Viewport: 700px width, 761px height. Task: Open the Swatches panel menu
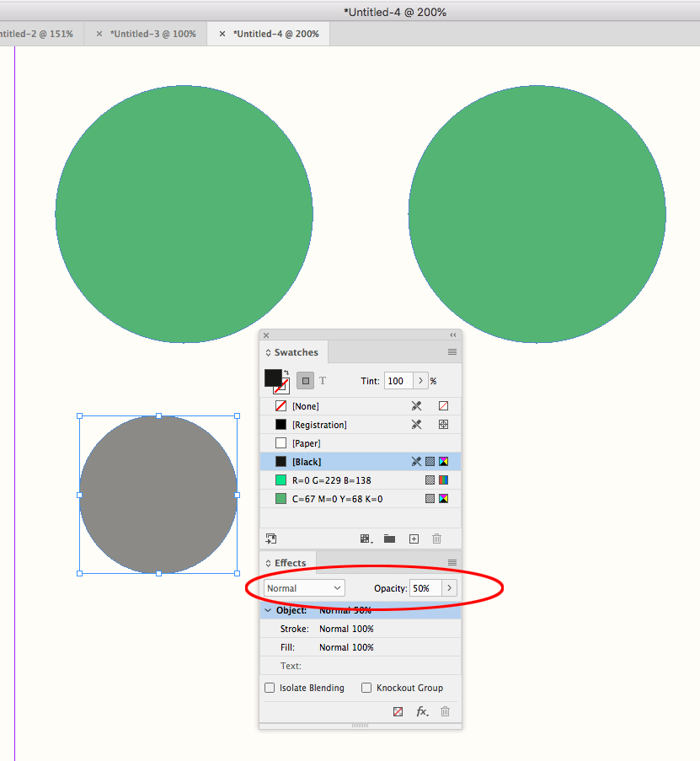[452, 351]
